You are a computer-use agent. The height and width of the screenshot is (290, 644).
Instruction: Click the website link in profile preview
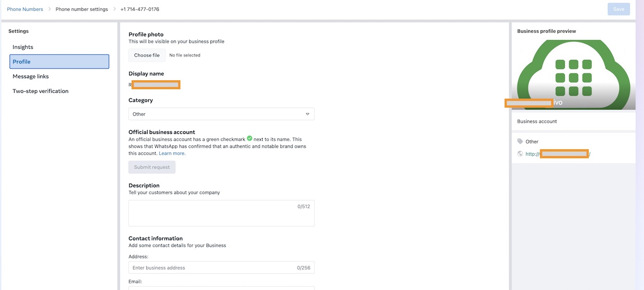click(x=558, y=154)
